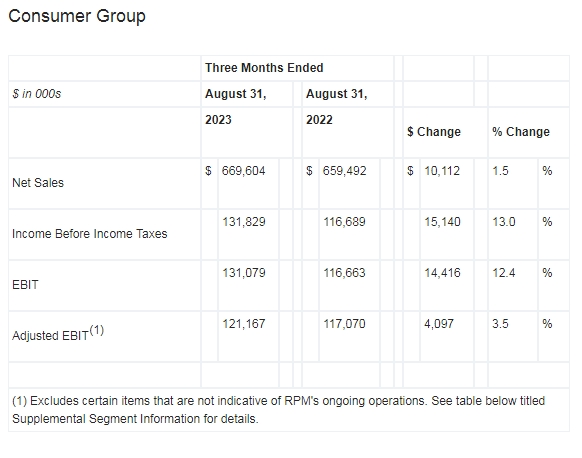Select the 116,663 EBIT value
Viewport: 582px width, 458px height.
(344, 273)
